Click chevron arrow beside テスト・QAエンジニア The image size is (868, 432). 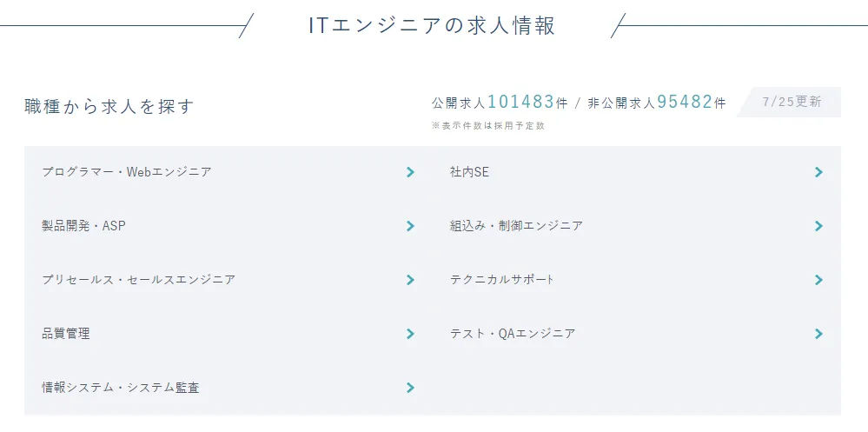pos(818,334)
